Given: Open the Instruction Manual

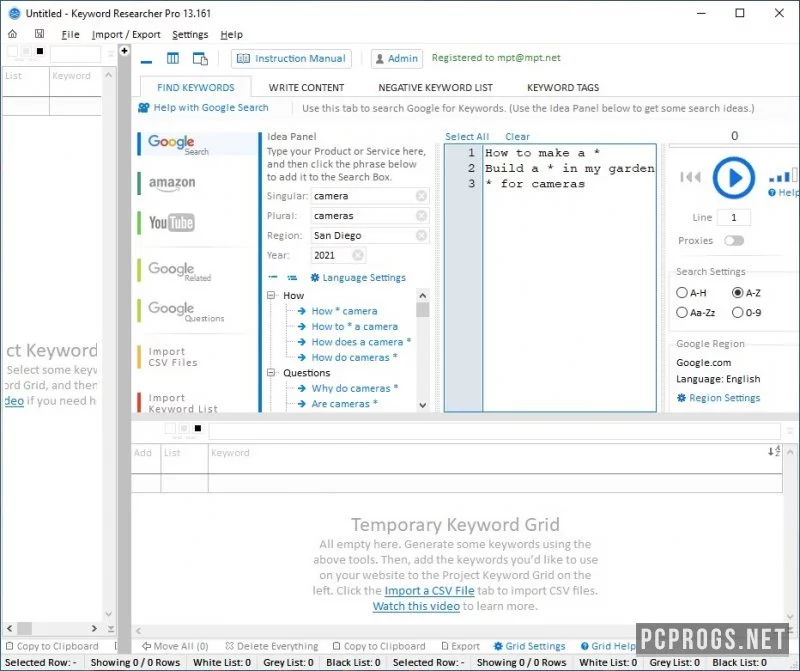Looking at the screenshot, I should [291, 59].
